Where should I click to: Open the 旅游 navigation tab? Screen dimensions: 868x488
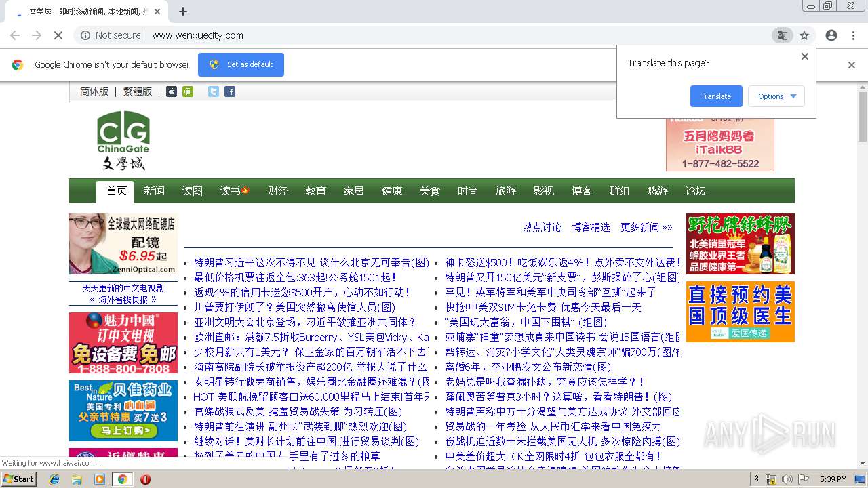coord(505,191)
